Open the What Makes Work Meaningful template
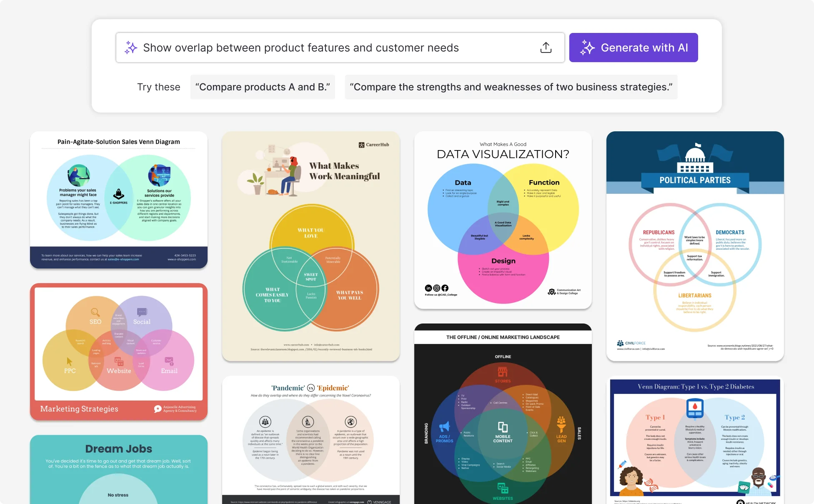Image resolution: width=814 pixels, height=504 pixels. (x=311, y=246)
